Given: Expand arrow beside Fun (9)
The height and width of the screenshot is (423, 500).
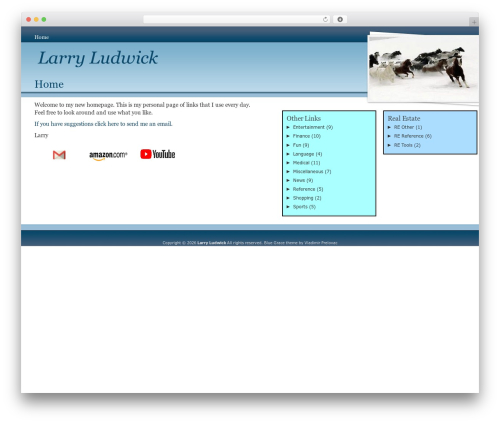Looking at the screenshot, I should [288, 145].
